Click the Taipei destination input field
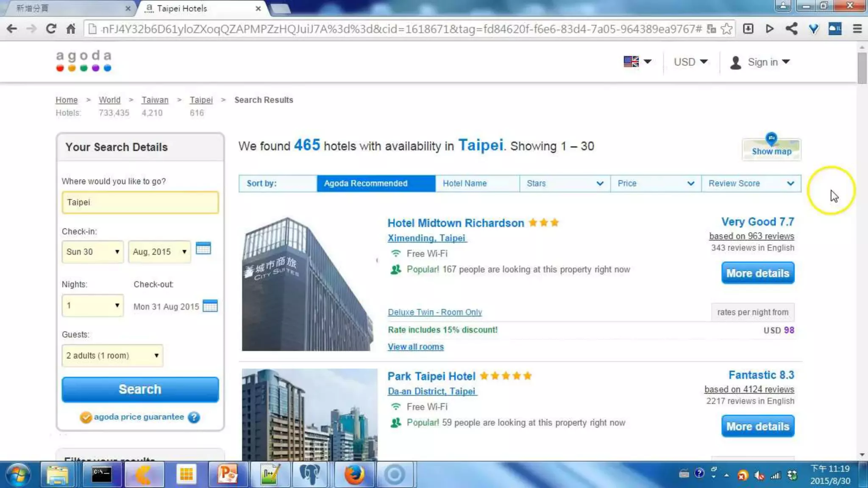 [140, 202]
